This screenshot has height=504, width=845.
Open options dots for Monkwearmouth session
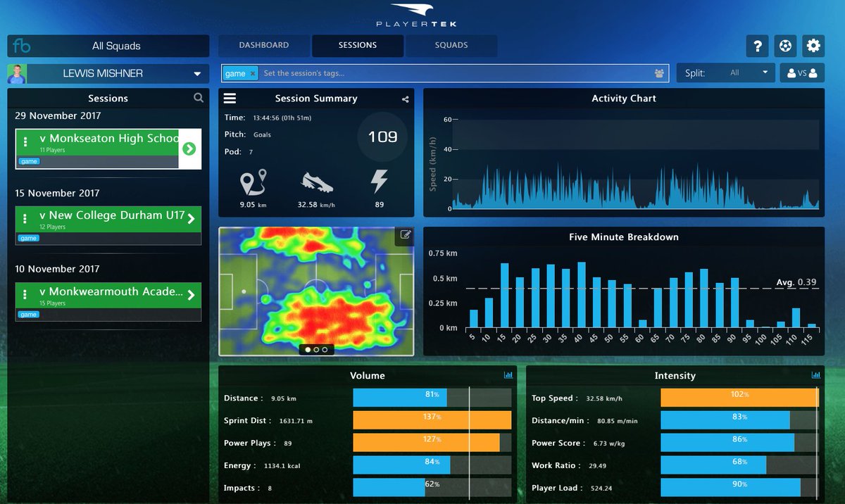pyautogui.click(x=25, y=294)
